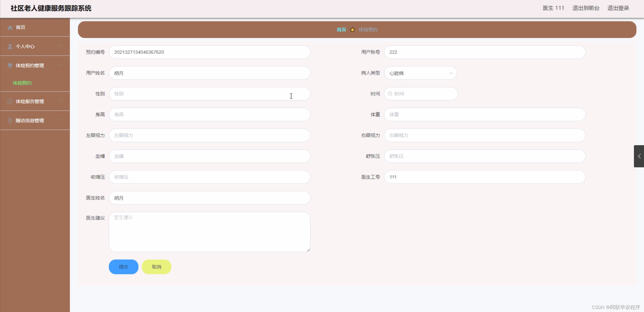644x312 pixels.
Task: Select 体检预约 submenu item
Action: (22, 83)
